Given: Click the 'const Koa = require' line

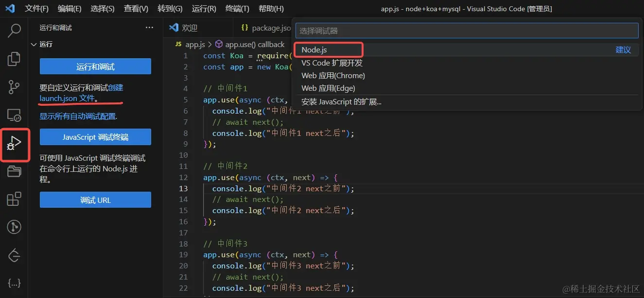Looking at the screenshot, I should [248, 55].
